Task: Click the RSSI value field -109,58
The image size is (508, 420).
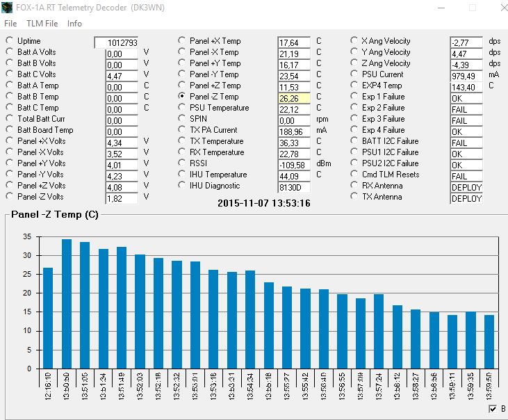Action: pos(294,165)
